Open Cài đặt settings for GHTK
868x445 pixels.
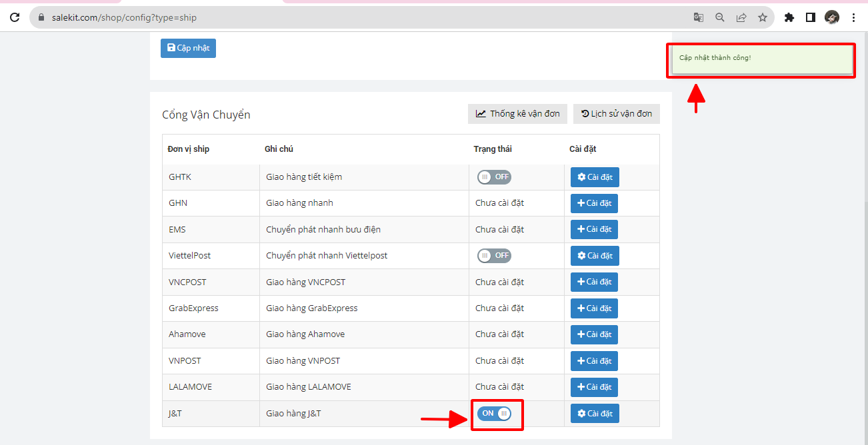595,177
